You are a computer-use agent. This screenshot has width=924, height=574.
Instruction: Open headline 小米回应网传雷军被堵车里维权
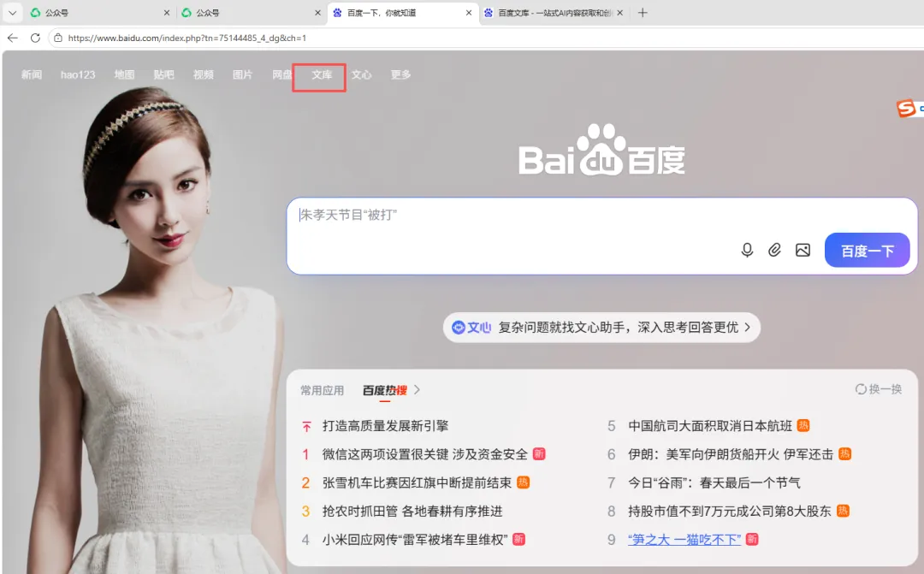point(415,539)
